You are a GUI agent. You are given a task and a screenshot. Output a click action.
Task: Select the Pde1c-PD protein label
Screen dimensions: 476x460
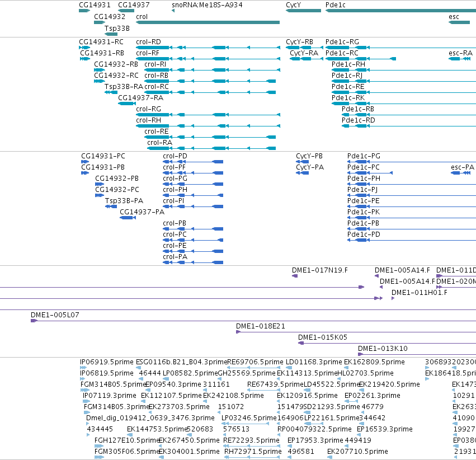364,234
